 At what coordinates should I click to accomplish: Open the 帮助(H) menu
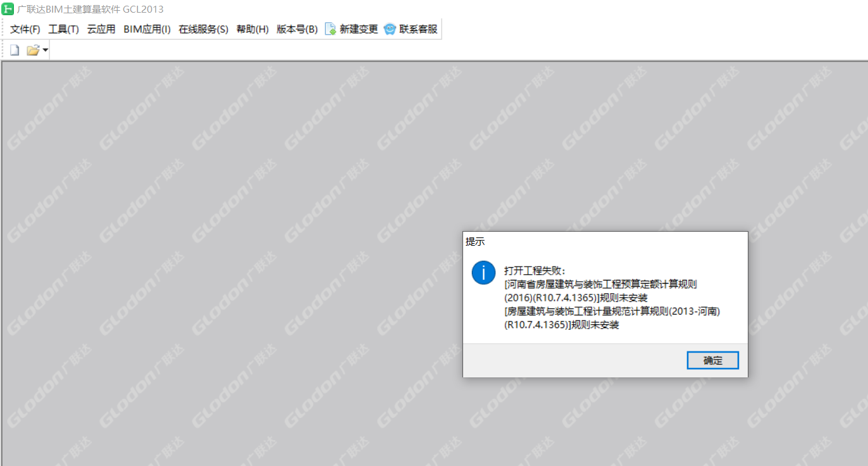tap(252, 29)
